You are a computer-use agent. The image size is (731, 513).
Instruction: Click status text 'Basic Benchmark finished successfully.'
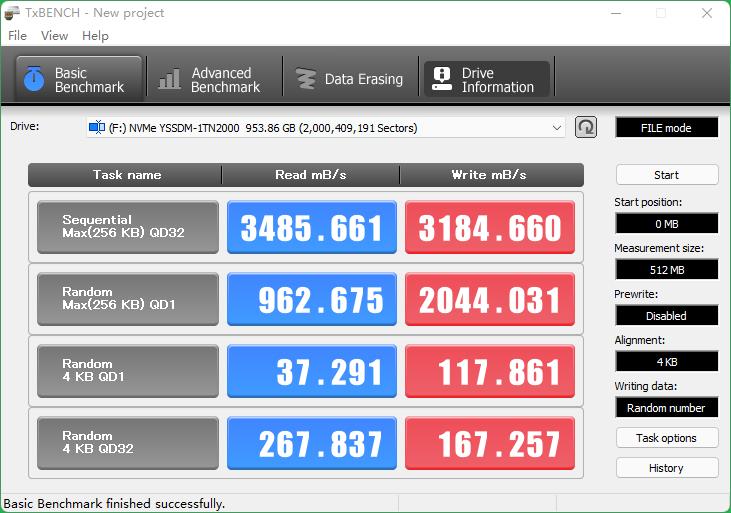pos(114,504)
